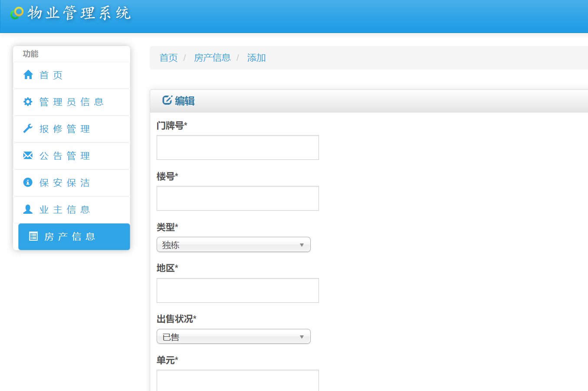This screenshot has width=588, height=391.
Task: Click the person icon beside 业主信息
Action: click(x=28, y=209)
